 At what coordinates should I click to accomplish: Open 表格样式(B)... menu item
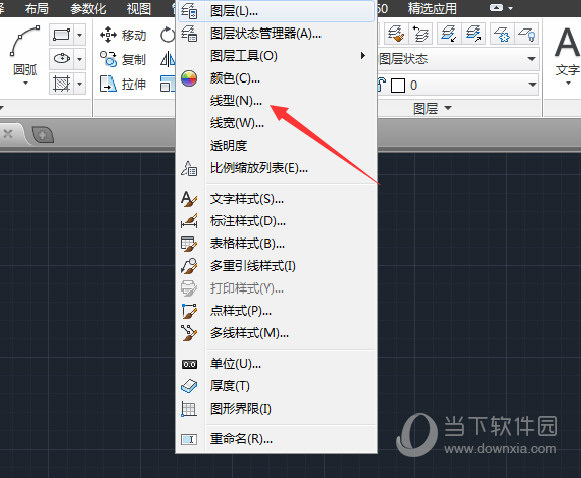pyautogui.click(x=276, y=244)
